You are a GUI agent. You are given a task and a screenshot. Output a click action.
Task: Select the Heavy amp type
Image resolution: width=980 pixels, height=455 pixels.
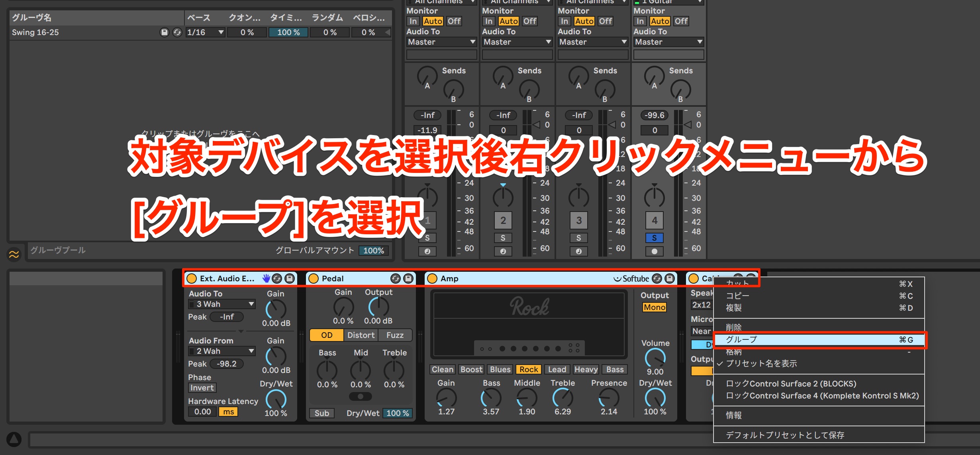[x=586, y=369]
